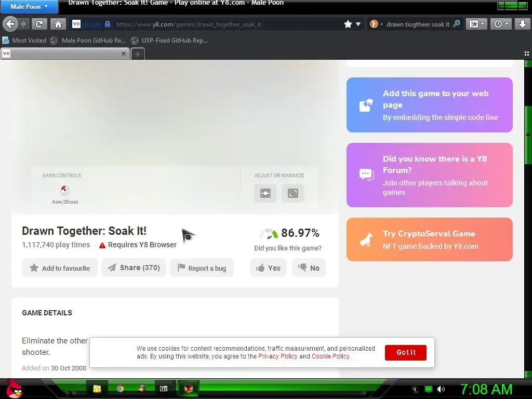Image resolution: width=532 pixels, height=399 pixels.
Task: Switch to the active Male Poon taskbar window
Action: (188, 389)
